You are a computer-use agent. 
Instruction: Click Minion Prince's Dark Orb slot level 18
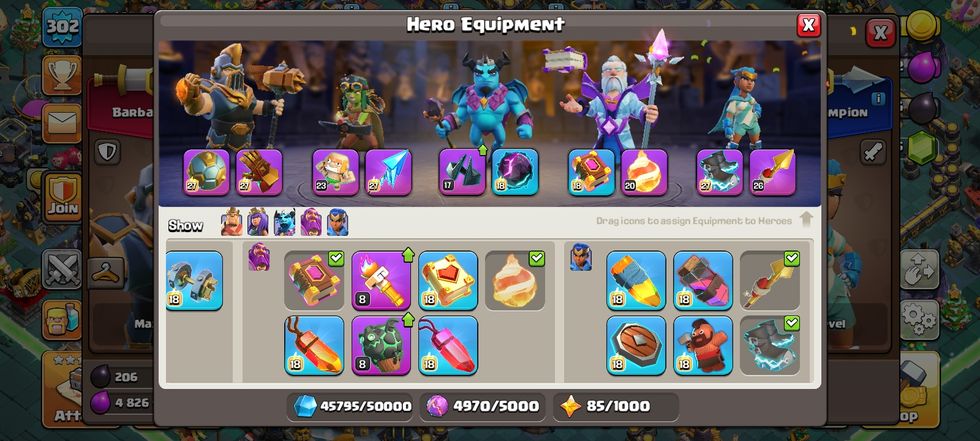tap(515, 172)
